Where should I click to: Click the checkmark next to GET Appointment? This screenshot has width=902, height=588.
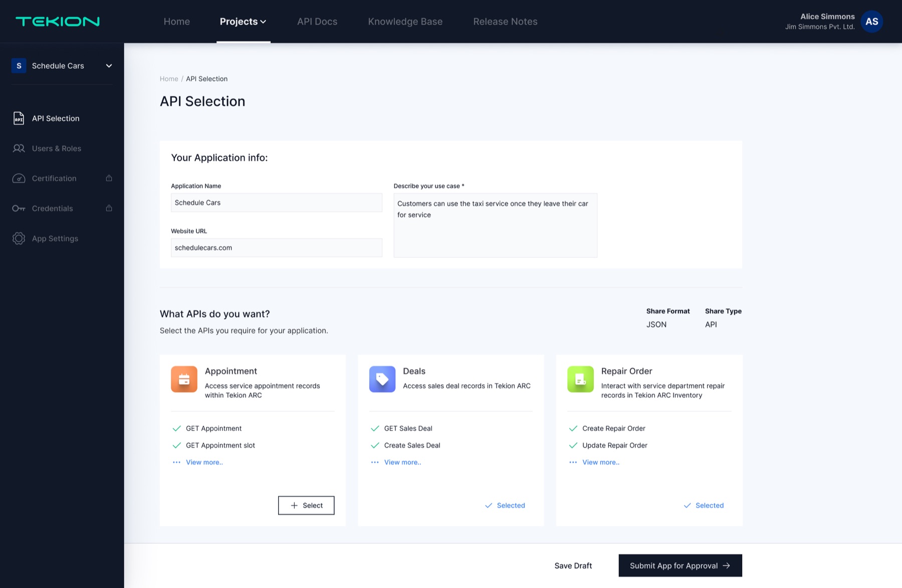[176, 428]
